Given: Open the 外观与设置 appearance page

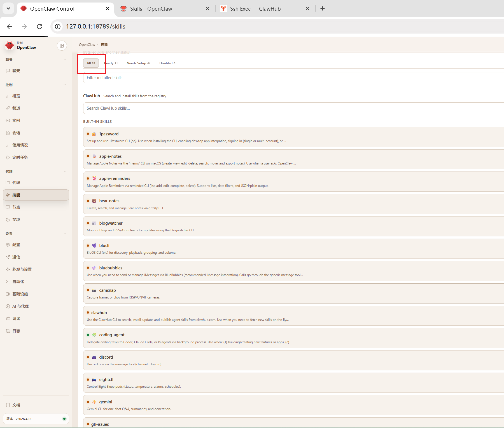Looking at the screenshot, I should pyautogui.click(x=36, y=269).
